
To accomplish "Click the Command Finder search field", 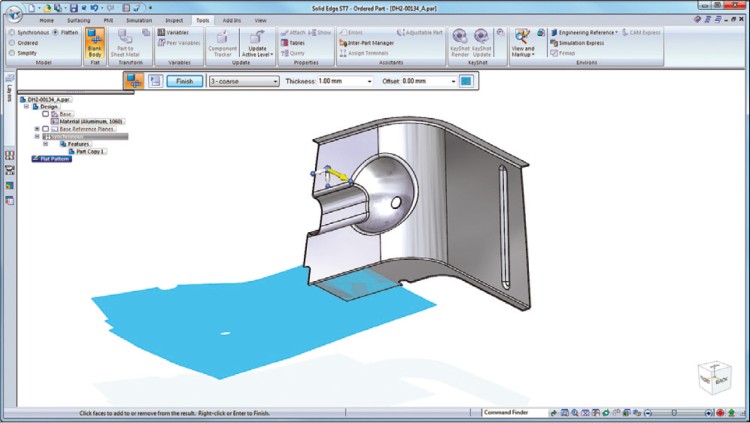I will (x=514, y=413).
